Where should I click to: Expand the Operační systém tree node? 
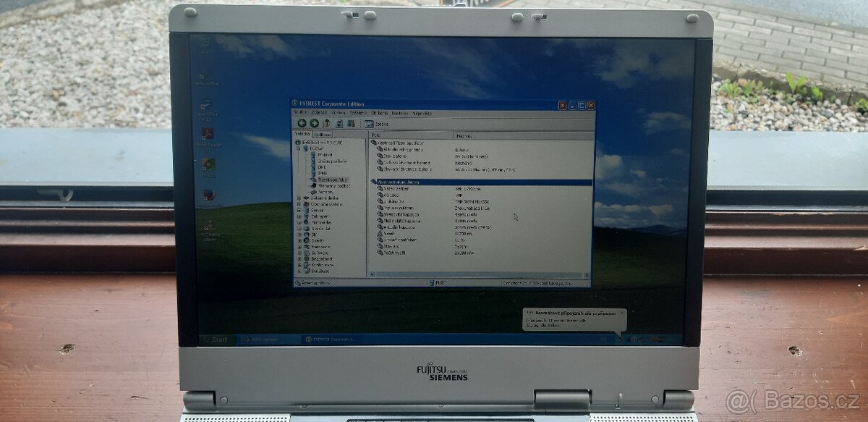point(298,204)
